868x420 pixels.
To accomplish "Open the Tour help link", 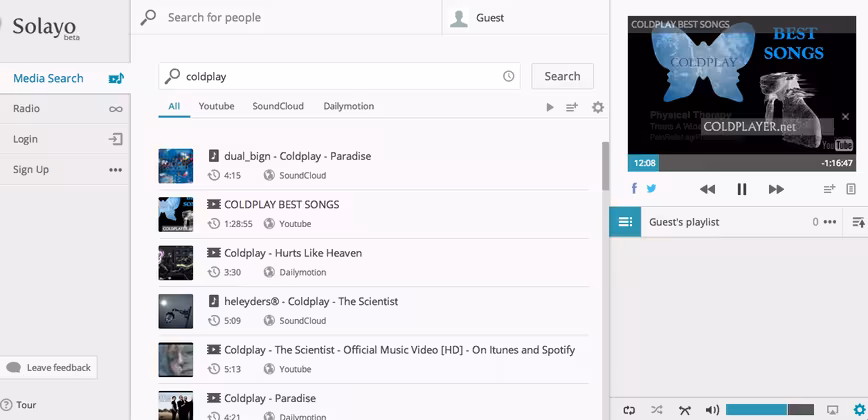I will (x=19, y=405).
